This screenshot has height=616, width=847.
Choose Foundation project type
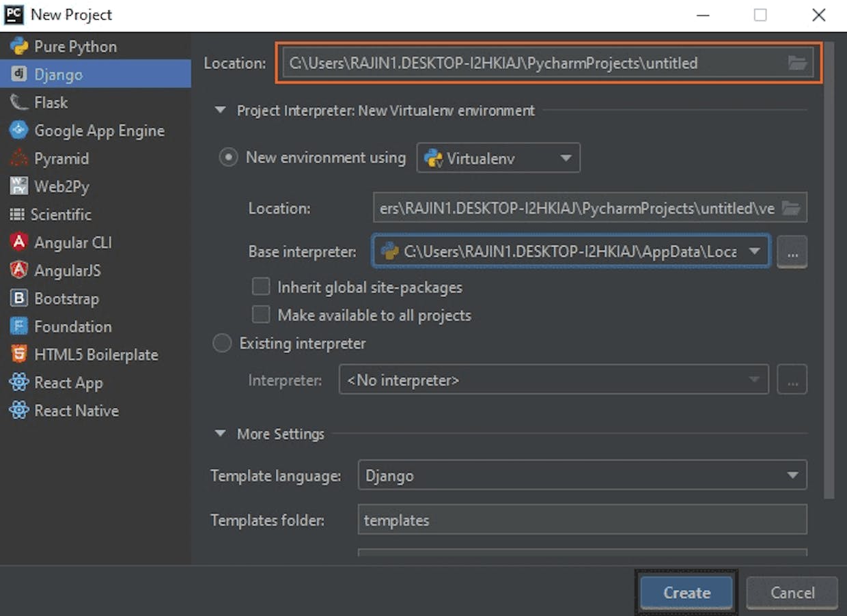click(96, 326)
